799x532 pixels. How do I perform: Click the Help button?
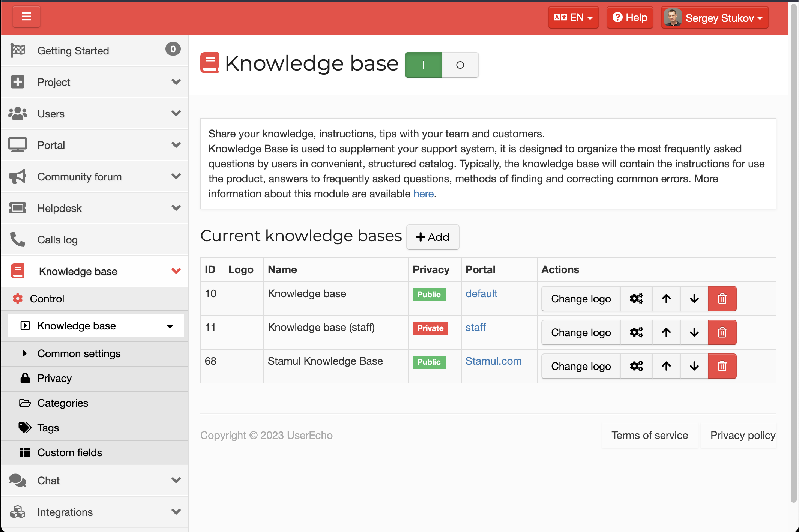pos(630,17)
